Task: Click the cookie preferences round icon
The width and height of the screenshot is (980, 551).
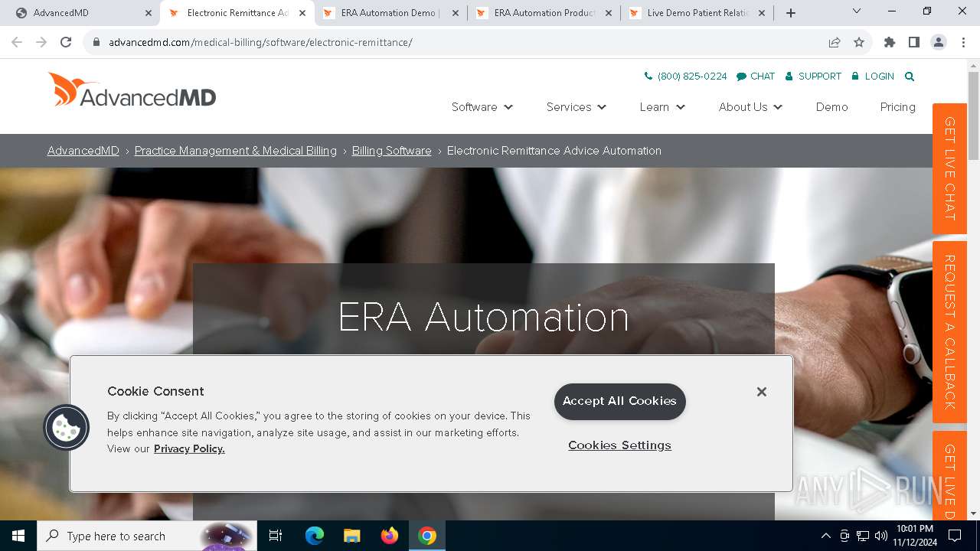Action: (67, 427)
